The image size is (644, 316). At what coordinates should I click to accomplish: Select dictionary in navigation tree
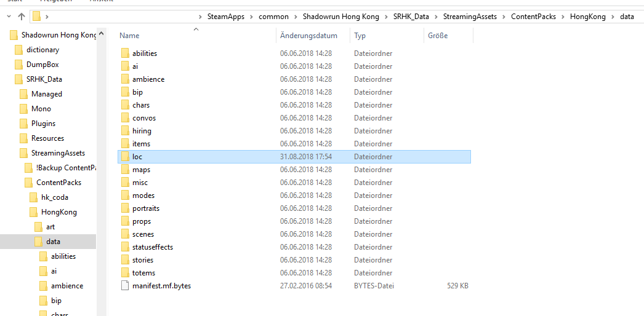click(42, 50)
